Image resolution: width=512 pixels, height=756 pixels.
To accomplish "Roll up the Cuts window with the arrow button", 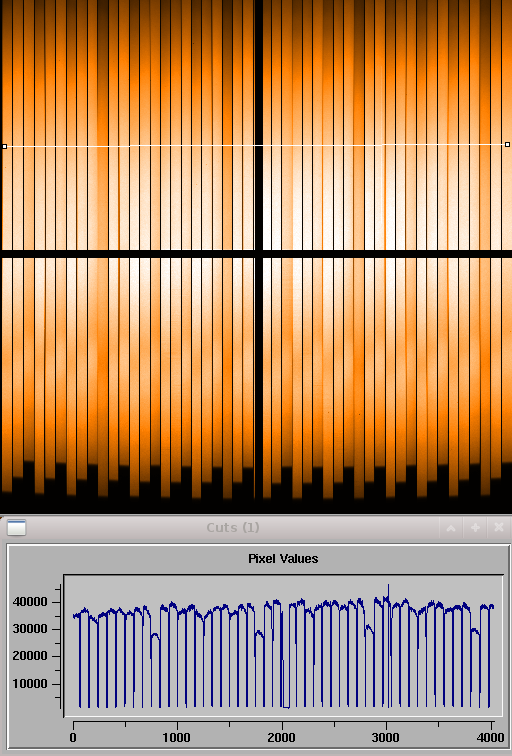I will (451, 528).
